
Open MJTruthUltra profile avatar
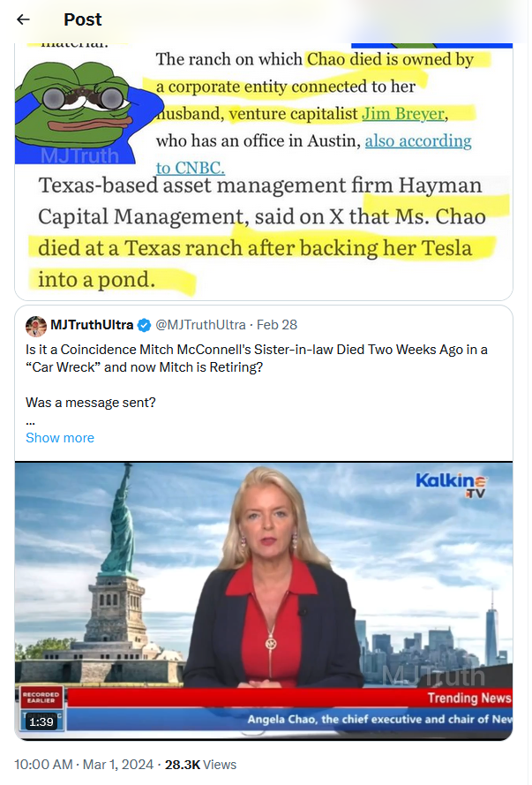pyautogui.click(x=36, y=327)
